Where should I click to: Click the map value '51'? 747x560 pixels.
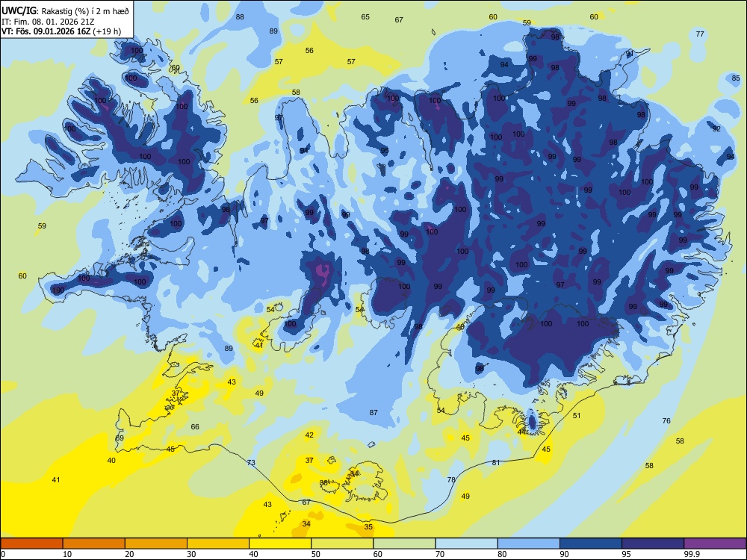pos(577,415)
